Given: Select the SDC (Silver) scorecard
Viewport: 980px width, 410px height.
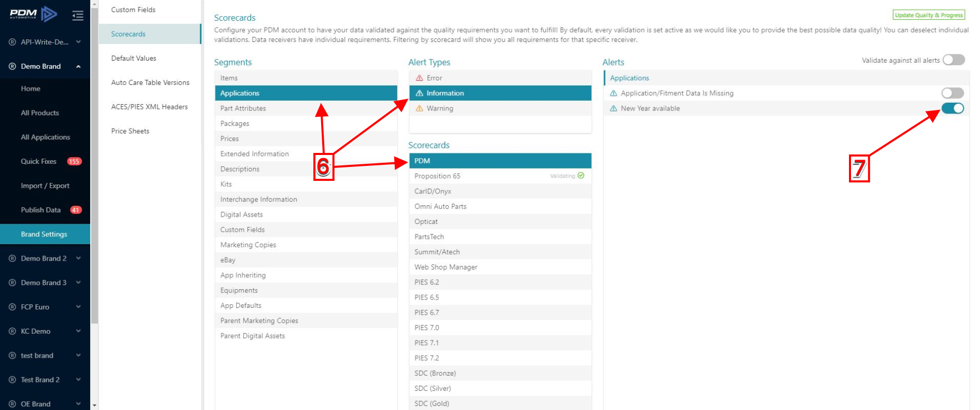Looking at the screenshot, I should 500,388.
